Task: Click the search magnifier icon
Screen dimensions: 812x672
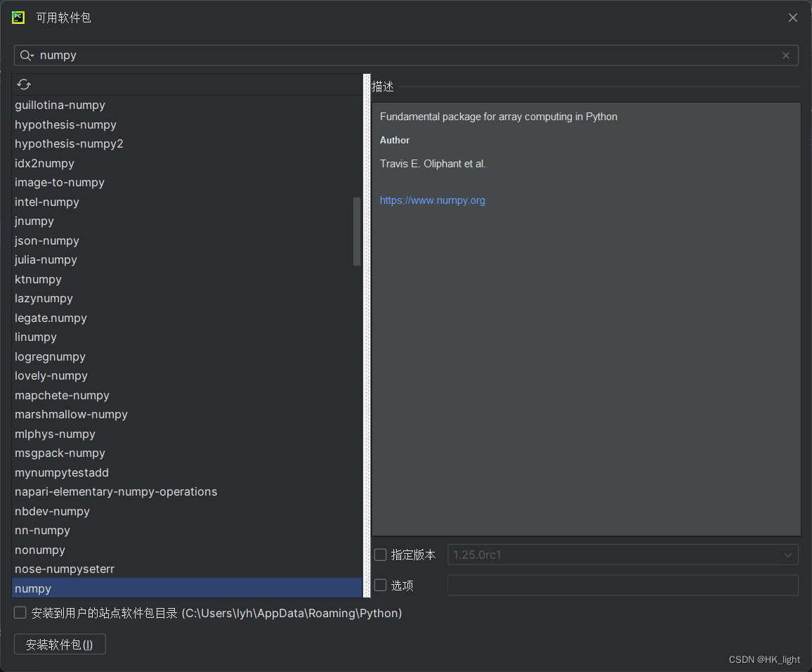Action: pos(27,56)
